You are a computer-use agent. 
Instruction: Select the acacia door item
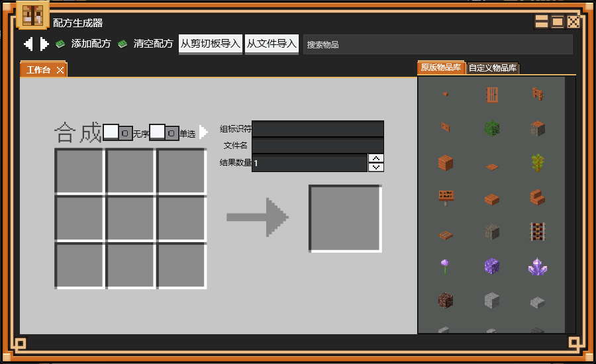point(492,95)
